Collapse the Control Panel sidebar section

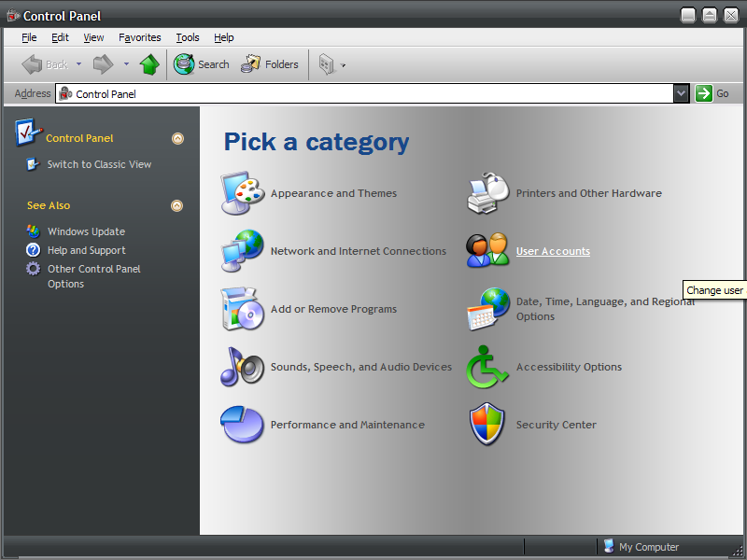(x=177, y=138)
